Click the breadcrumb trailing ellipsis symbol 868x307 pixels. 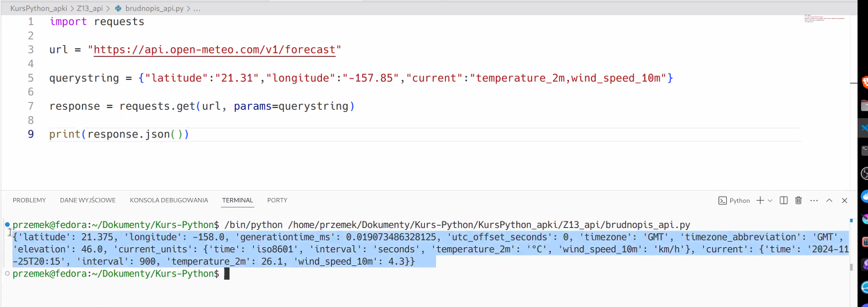tap(198, 8)
